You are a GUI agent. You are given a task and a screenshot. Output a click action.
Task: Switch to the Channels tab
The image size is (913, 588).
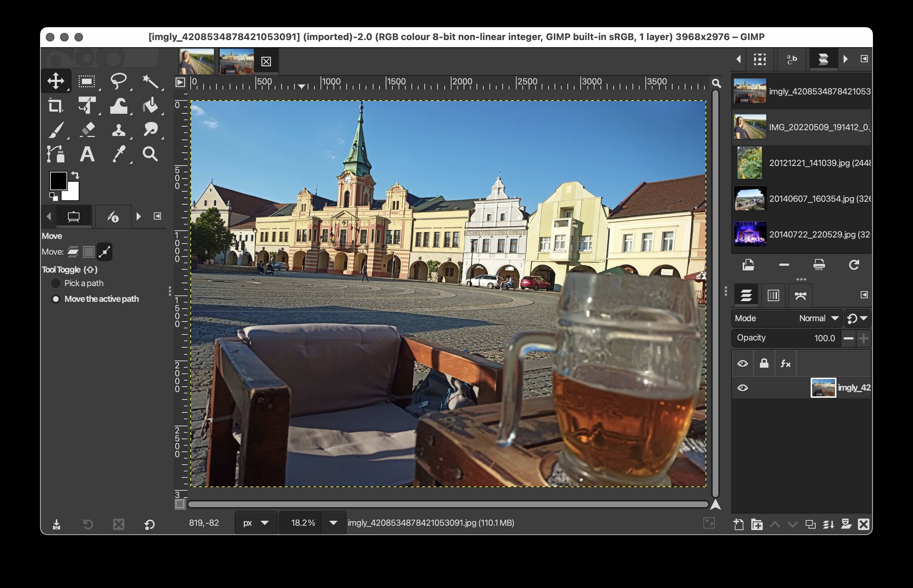click(x=772, y=295)
